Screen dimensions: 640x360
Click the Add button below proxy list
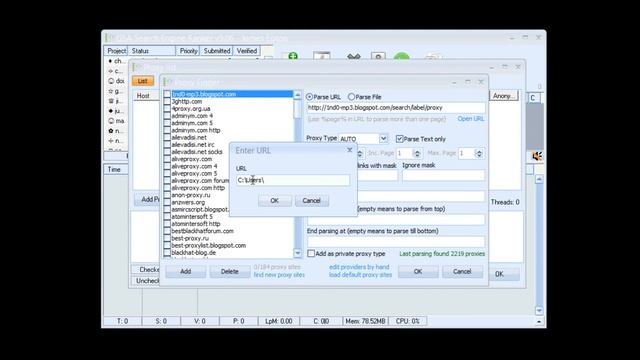click(x=186, y=271)
